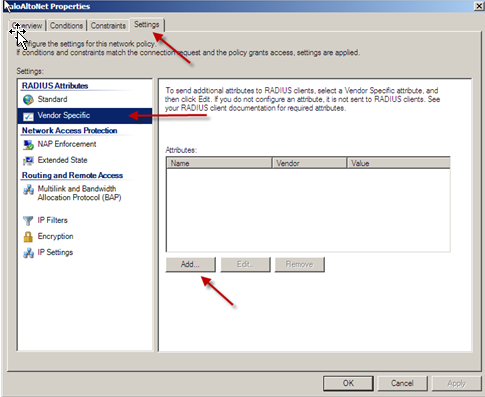Screen dimensions: 485x397
Task: Click the Multilink and Bandwidth icon
Action: (28, 189)
